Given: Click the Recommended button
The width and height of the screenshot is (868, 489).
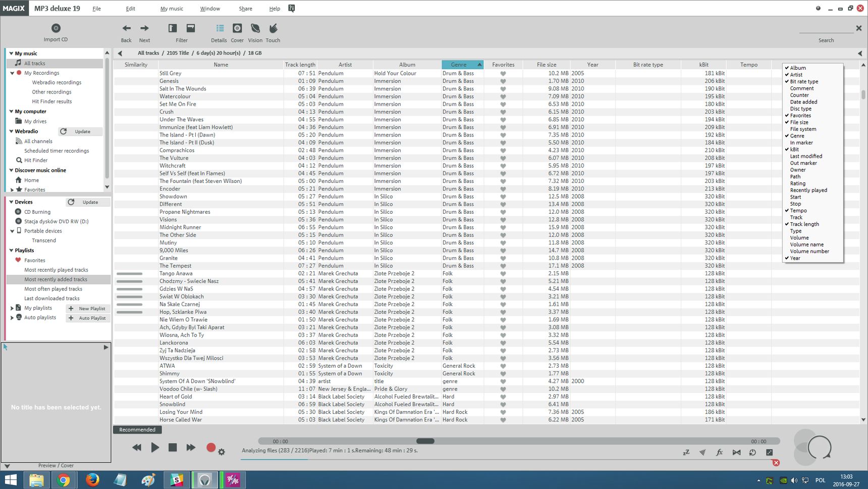Looking at the screenshot, I should [137, 429].
